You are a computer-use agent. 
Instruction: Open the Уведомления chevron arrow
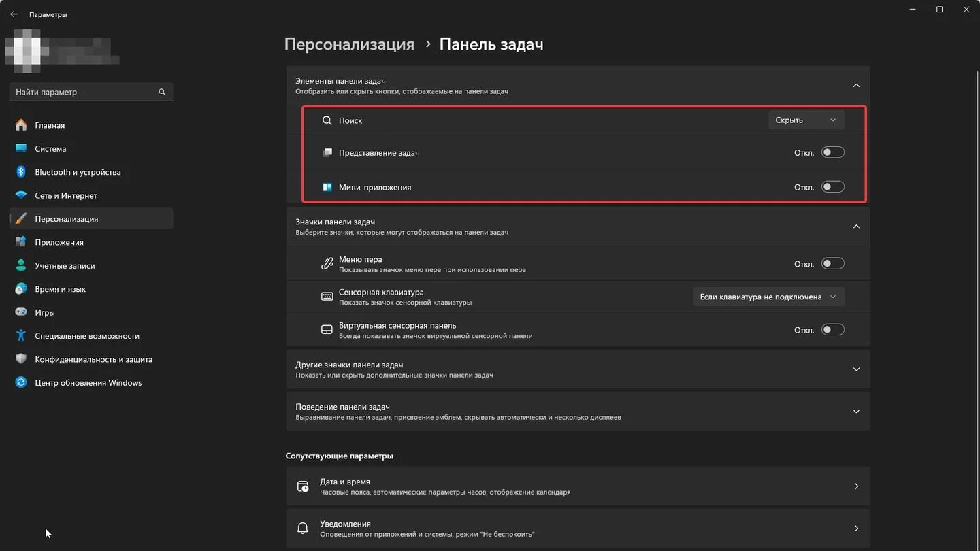coord(856,529)
